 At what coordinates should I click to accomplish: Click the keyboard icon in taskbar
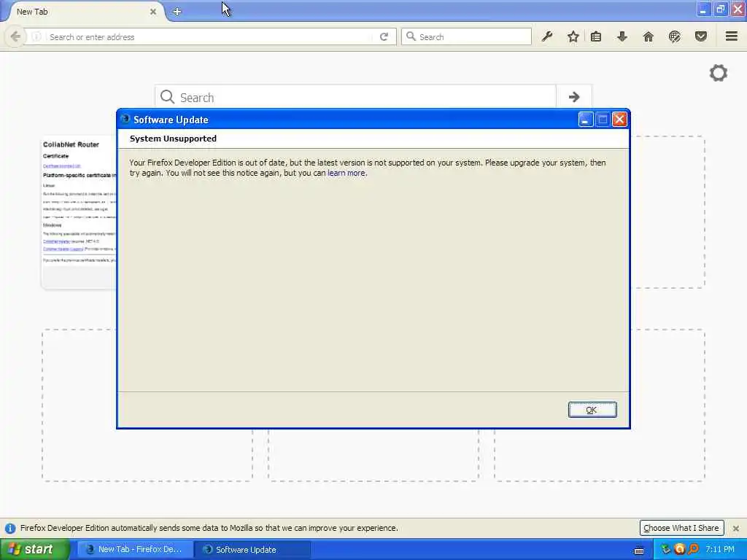click(639, 550)
